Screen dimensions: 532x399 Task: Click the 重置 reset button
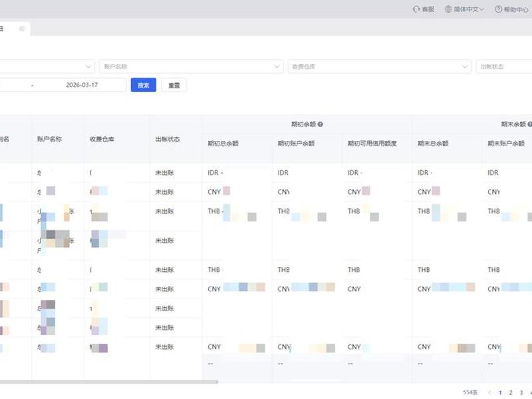174,85
